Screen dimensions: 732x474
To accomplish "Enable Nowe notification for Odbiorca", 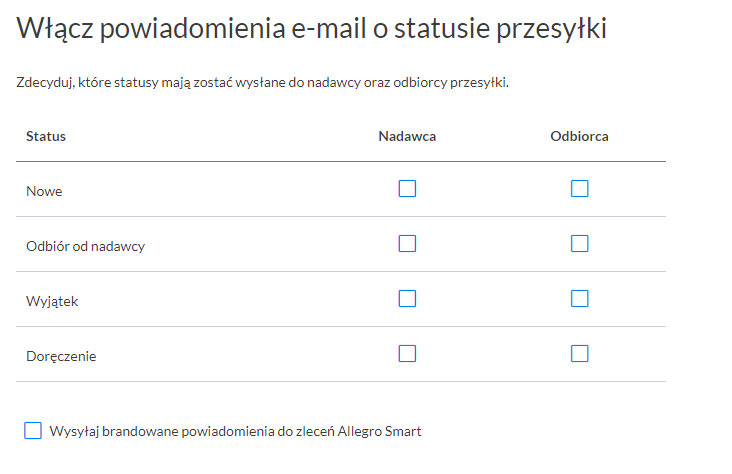I will [x=580, y=189].
